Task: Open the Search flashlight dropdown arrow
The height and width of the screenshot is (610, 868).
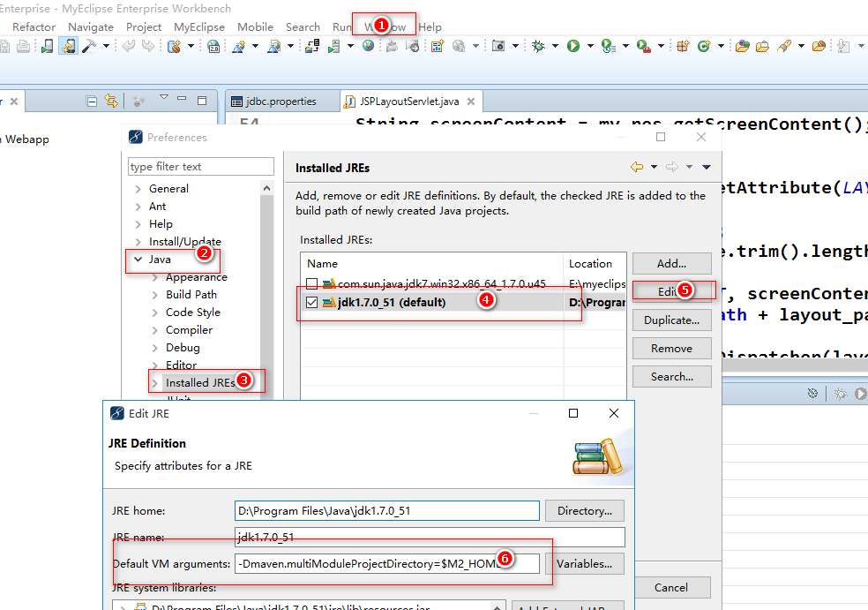Action: click(x=801, y=46)
